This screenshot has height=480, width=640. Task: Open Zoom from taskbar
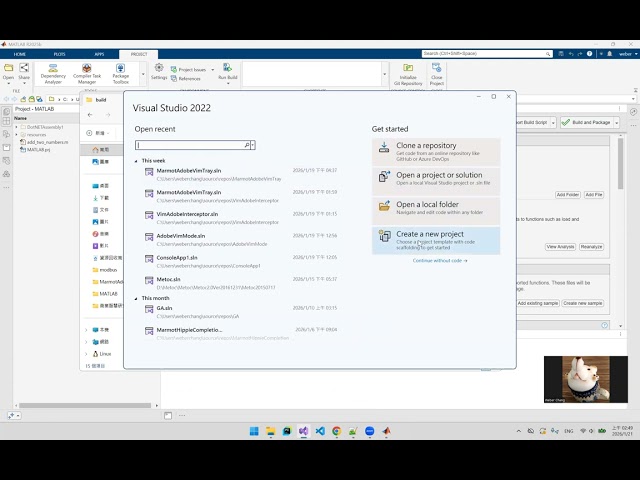click(x=369, y=431)
